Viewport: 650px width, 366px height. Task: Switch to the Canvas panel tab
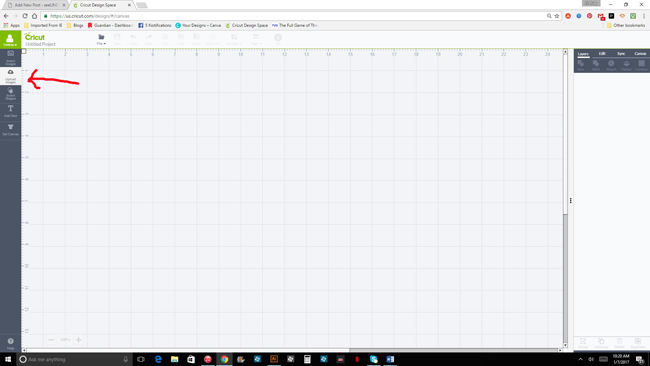(640, 53)
